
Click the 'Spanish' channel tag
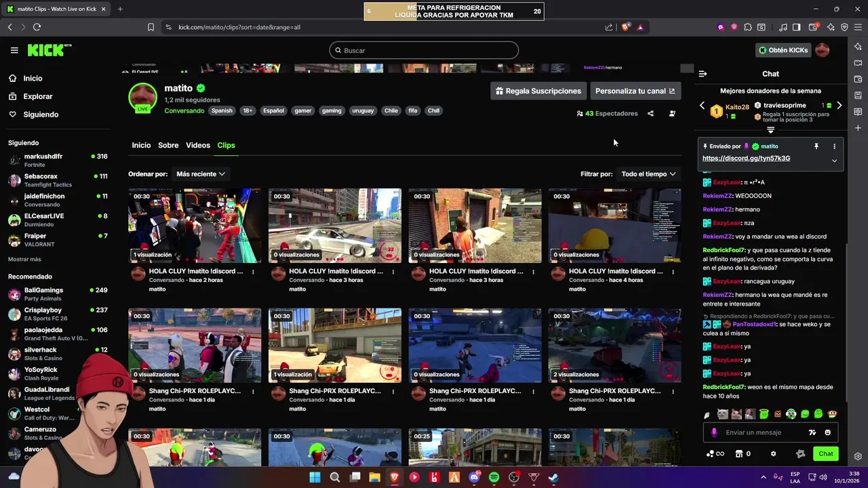222,110
